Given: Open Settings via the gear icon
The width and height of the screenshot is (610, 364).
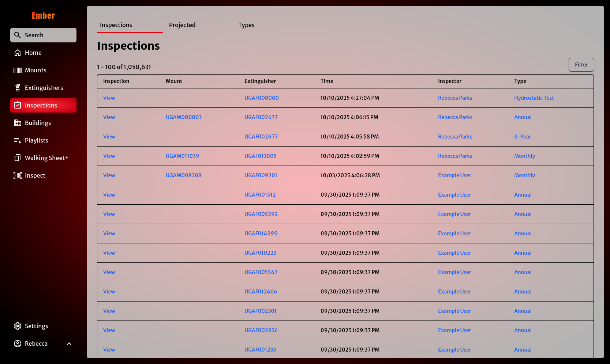Looking at the screenshot, I should (x=18, y=326).
